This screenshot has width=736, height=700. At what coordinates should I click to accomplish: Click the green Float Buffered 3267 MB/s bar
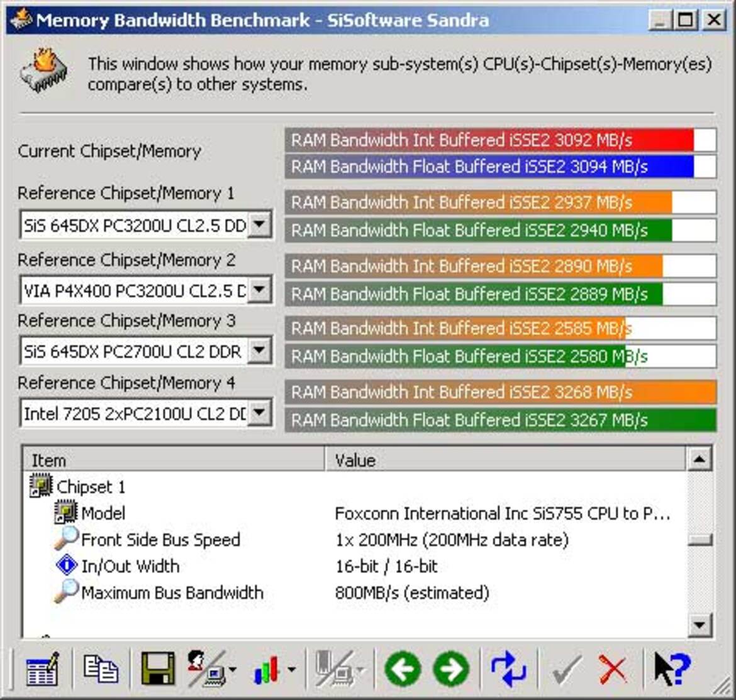click(500, 420)
